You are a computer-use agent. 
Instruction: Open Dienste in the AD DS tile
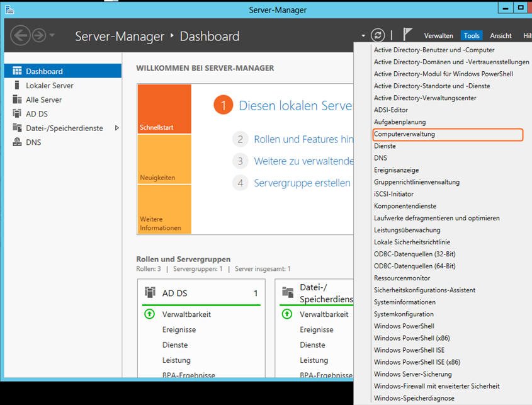pyautogui.click(x=175, y=345)
